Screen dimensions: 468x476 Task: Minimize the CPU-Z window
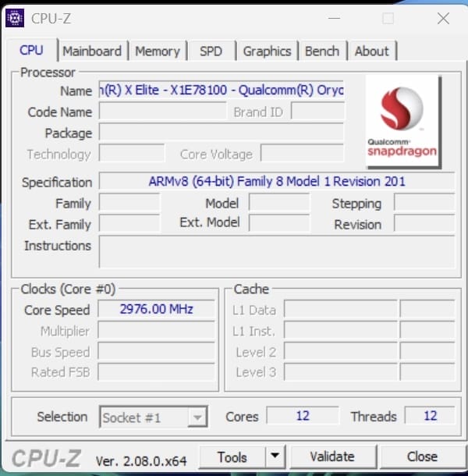(x=334, y=18)
